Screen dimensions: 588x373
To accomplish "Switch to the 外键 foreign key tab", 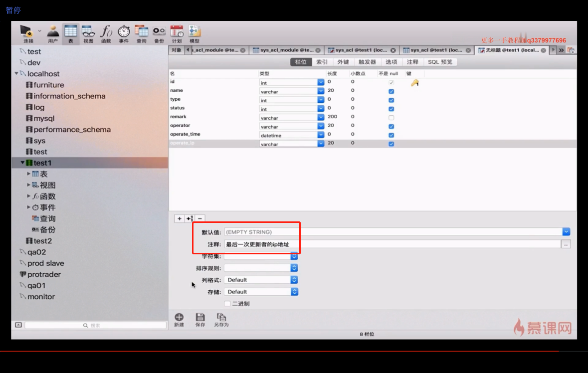I will coord(343,62).
